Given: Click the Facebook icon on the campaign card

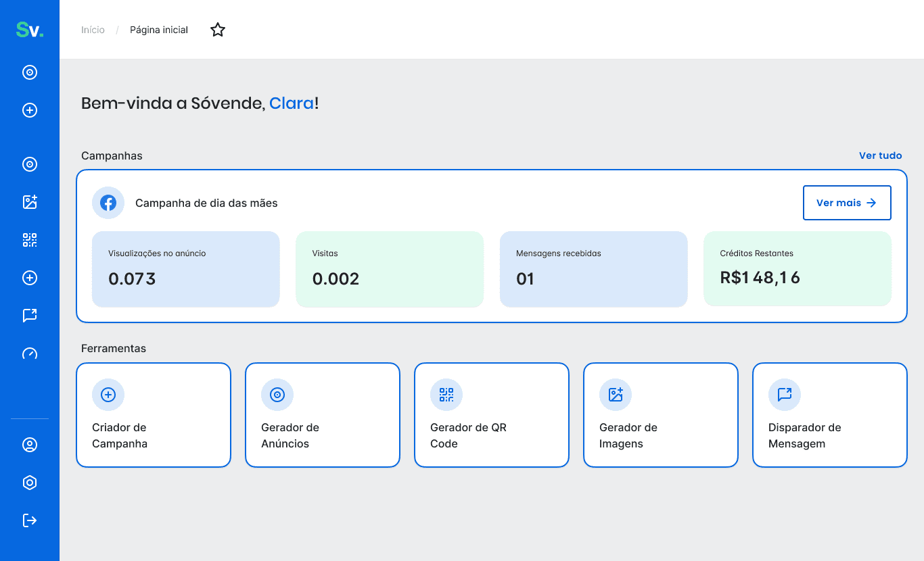Looking at the screenshot, I should pyautogui.click(x=108, y=203).
